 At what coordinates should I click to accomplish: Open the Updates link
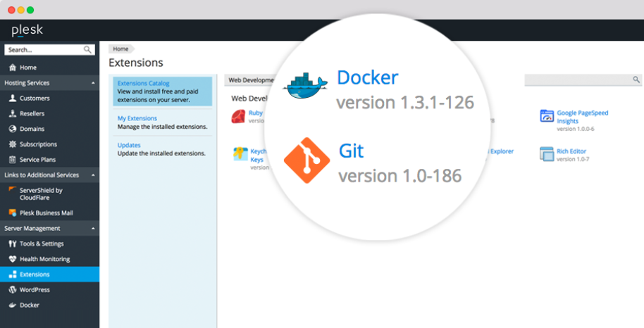(129, 145)
